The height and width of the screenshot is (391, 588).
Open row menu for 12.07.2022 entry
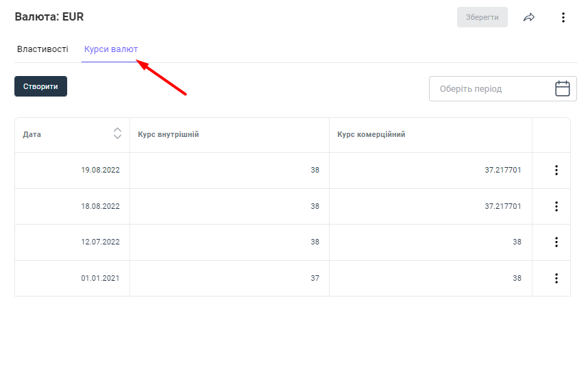(556, 242)
